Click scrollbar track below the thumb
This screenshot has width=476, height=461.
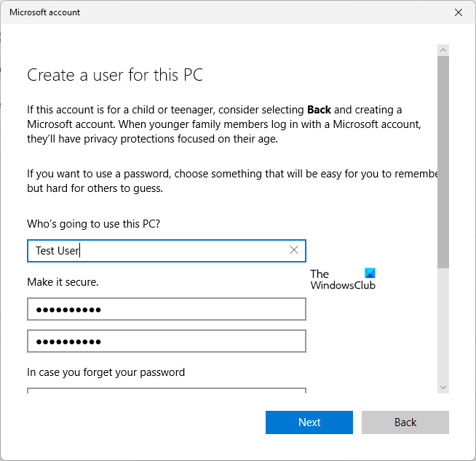(x=443, y=327)
